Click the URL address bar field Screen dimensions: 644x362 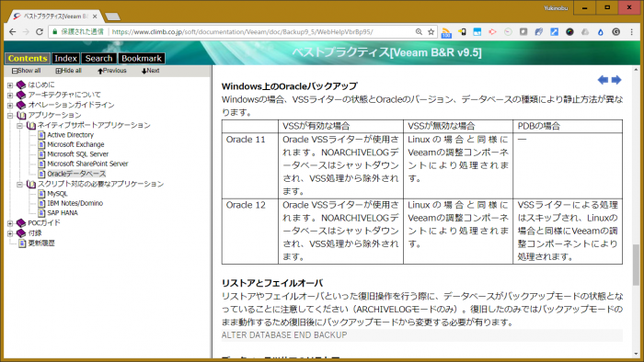pyautogui.click(x=263, y=31)
